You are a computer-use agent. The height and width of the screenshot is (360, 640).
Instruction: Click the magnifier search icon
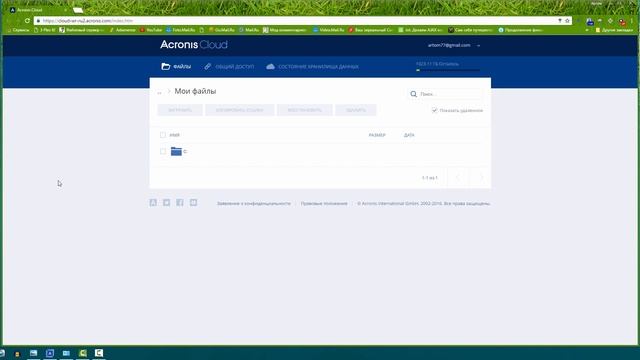tap(413, 94)
